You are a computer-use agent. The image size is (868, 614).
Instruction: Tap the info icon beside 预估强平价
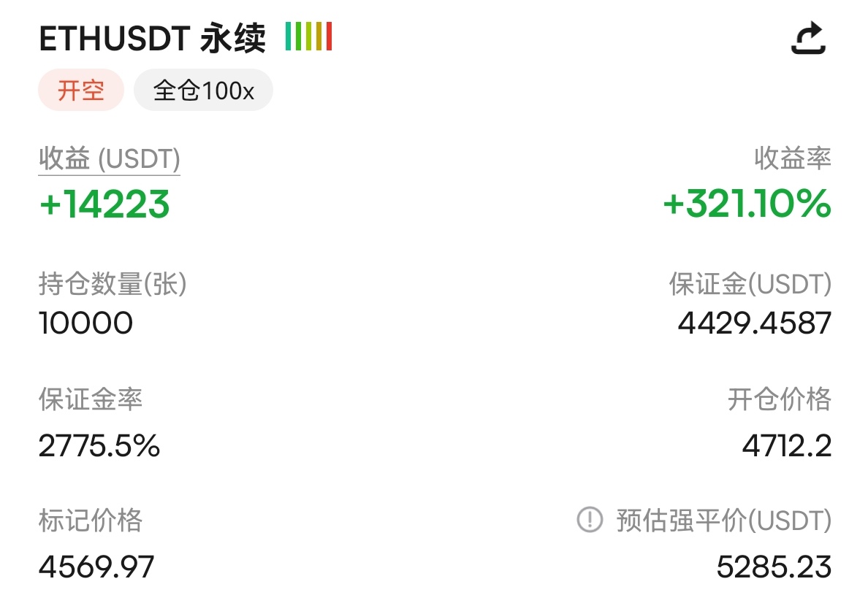coord(590,520)
